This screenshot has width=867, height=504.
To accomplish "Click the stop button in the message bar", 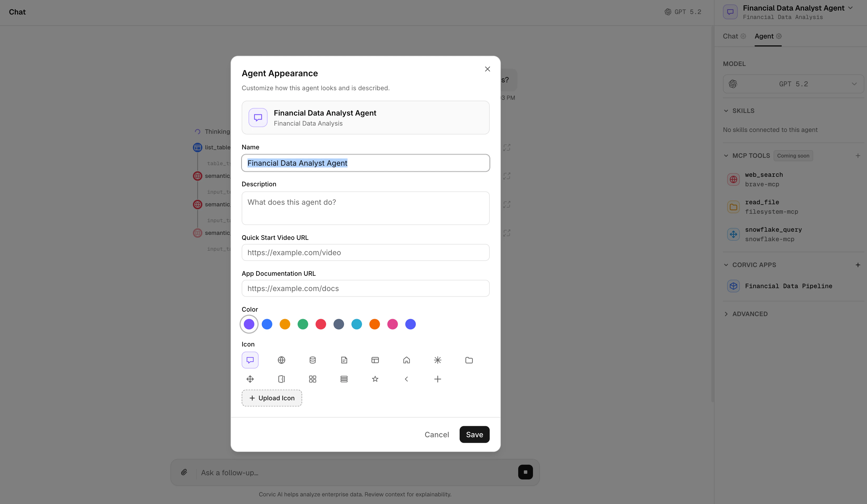I will coord(525,472).
